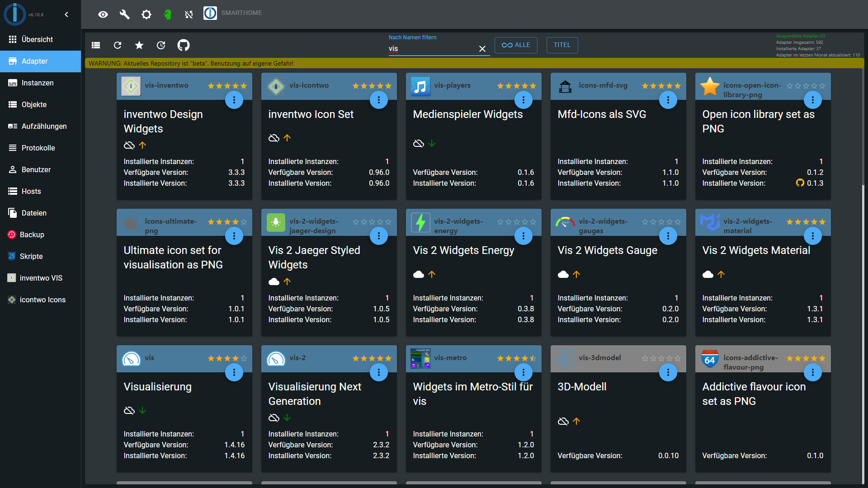This screenshot has height=488, width=868.
Task: Click vis-2-widgets-gauges gauge adapter icon
Action: (x=565, y=222)
